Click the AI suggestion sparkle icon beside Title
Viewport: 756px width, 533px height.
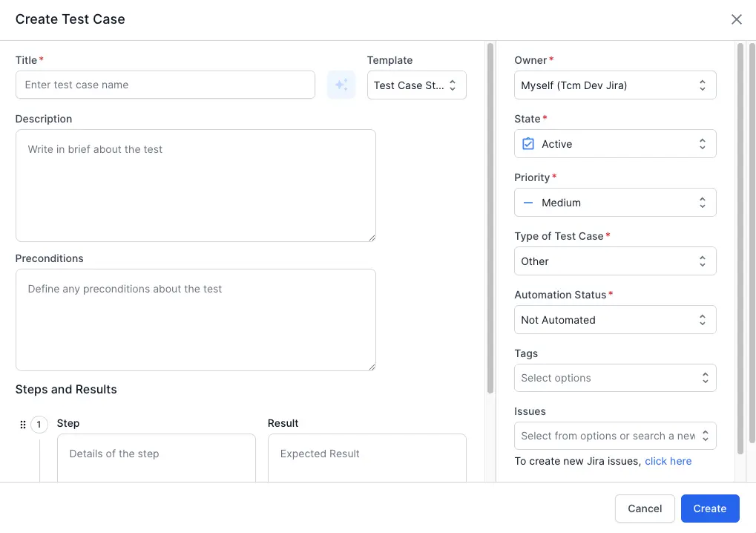click(341, 85)
